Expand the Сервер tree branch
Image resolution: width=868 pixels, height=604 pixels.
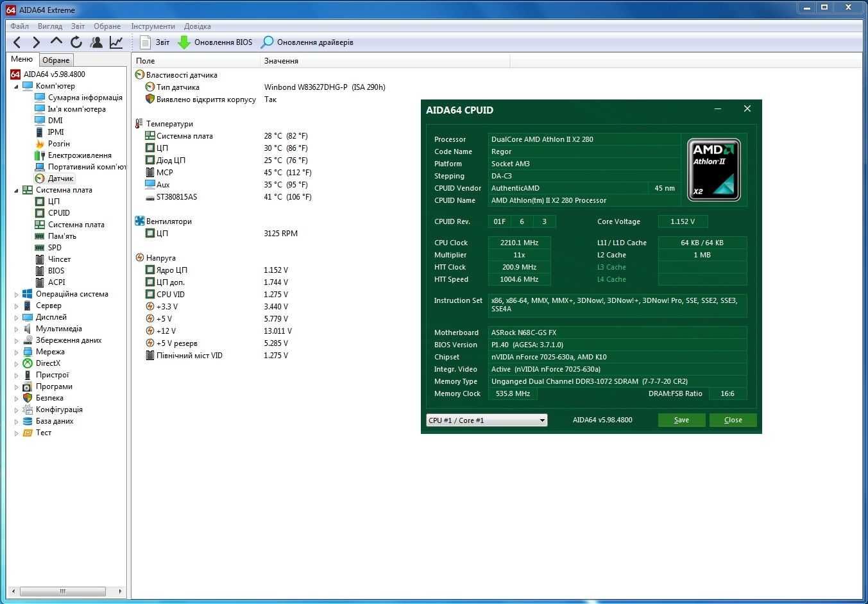(16, 306)
